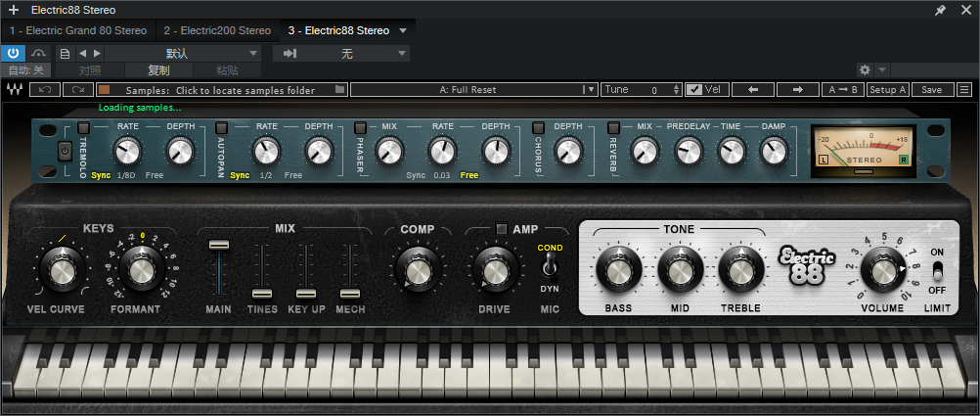Click the Save button

932,89
